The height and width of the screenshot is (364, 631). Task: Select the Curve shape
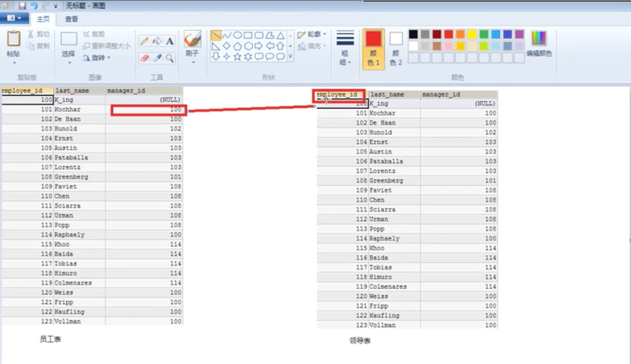click(227, 35)
